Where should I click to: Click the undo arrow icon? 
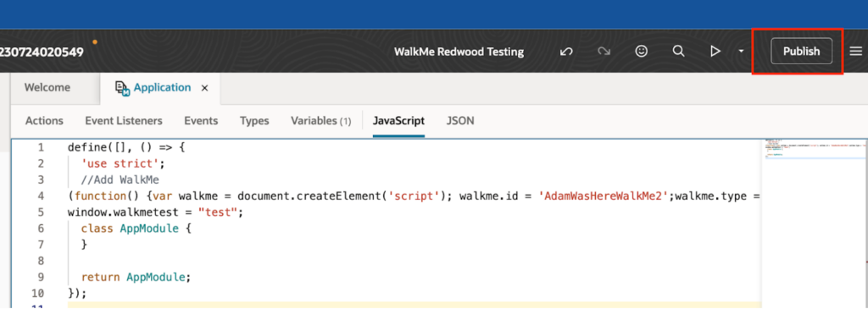565,52
